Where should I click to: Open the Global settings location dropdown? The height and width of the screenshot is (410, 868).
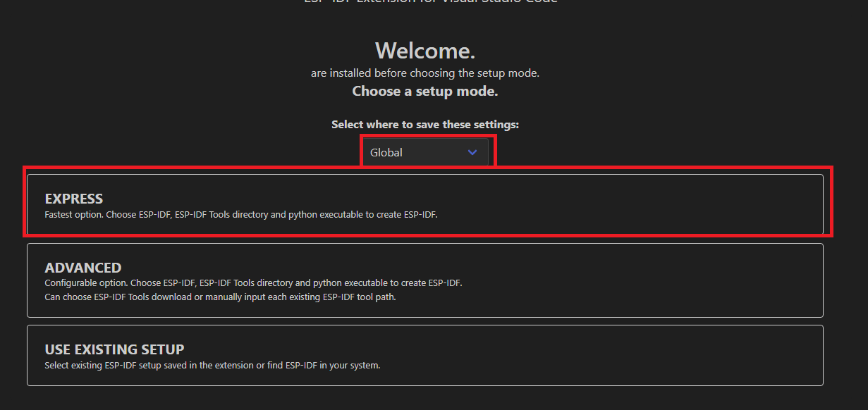coord(425,152)
